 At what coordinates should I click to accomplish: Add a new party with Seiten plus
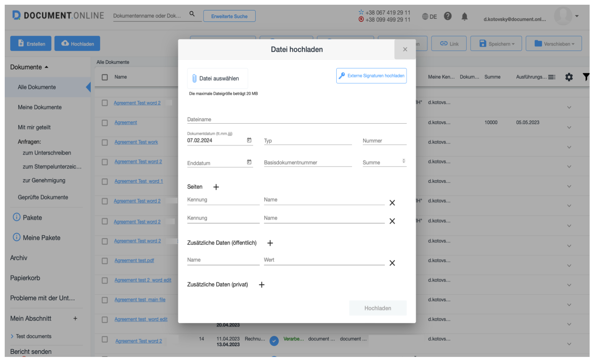[x=216, y=187]
